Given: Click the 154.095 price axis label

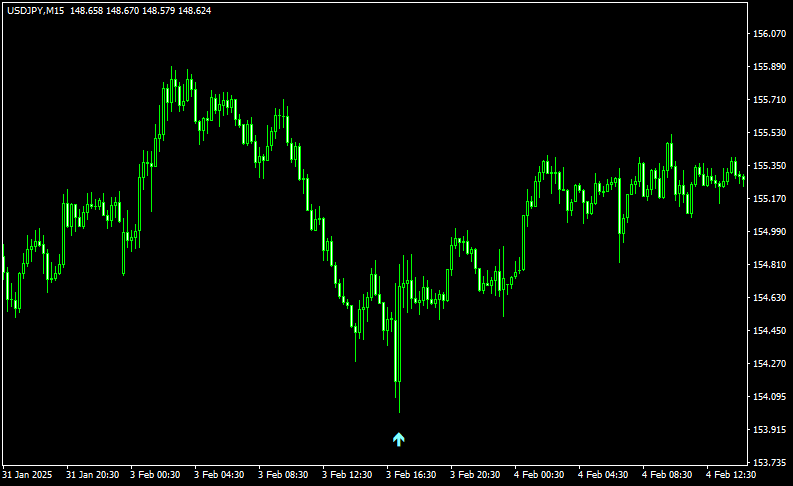Looking at the screenshot, I should 768,397.
